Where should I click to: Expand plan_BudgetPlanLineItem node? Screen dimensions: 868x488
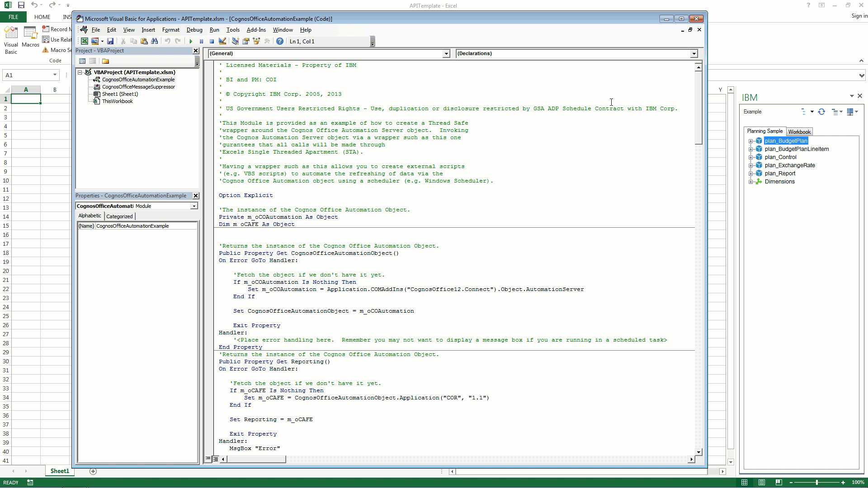point(751,149)
